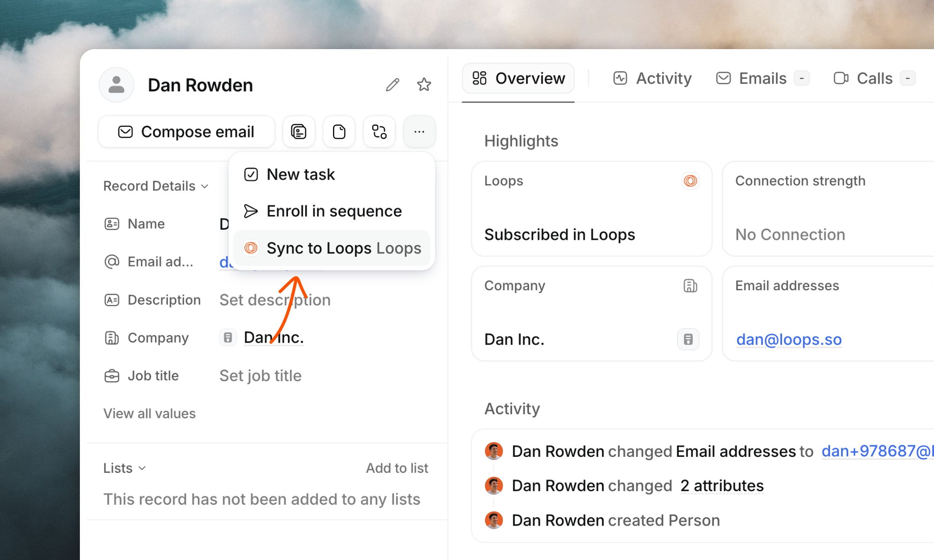Click the 2 attributes link in Activity

tap(722, 486)
